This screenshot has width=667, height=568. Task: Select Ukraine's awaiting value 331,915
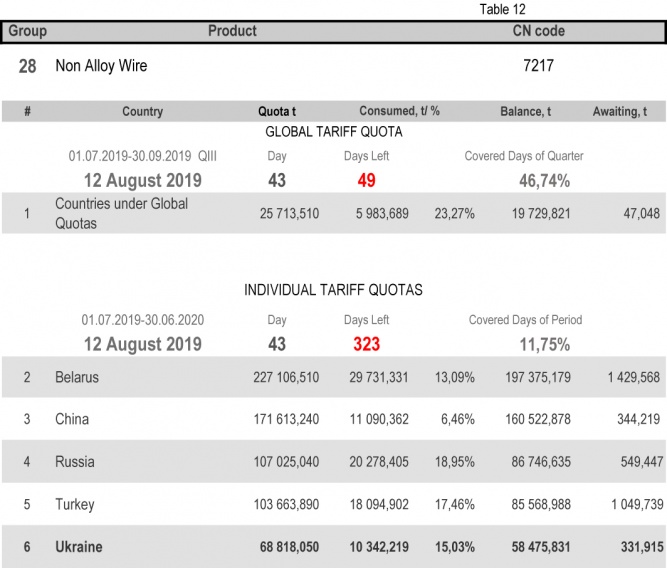point(636,547)
